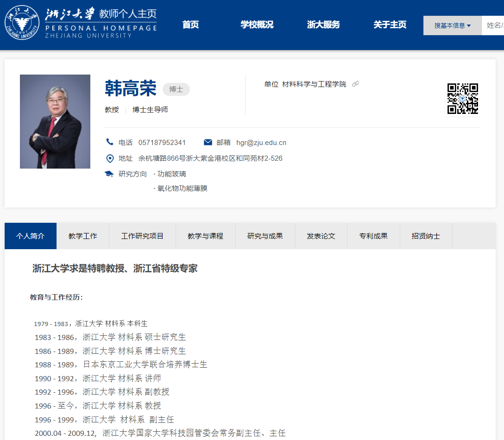Image resolution: width=504 pixels, height=440 pixels.
Task: Click the location pin icon beside 地址
Action: coord(110,158)
